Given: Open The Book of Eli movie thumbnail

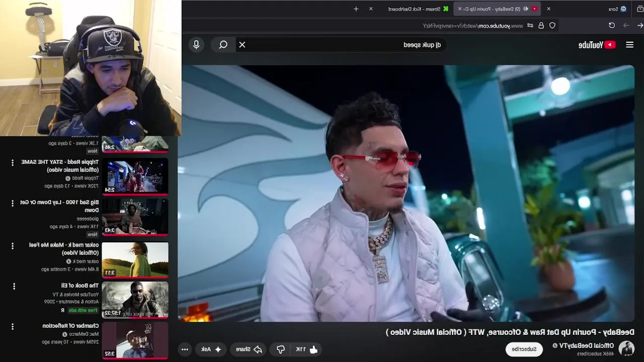Looking at the screenshot, I should coord(135,300).
